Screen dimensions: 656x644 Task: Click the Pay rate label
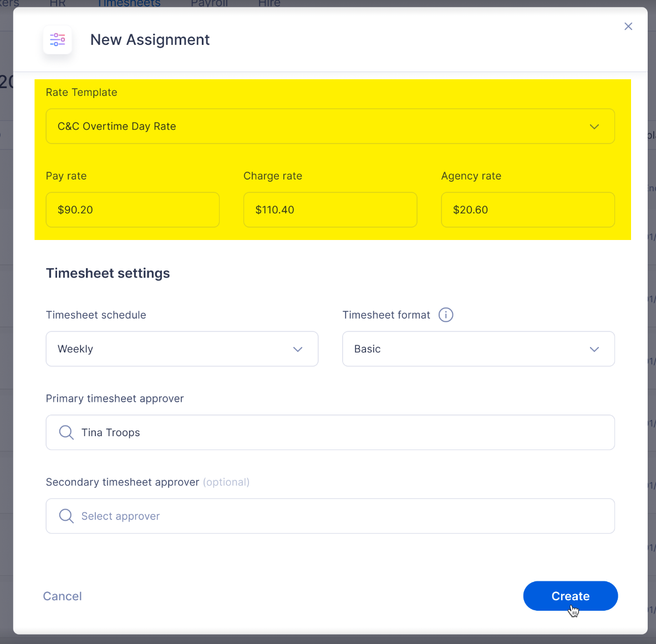(66, 176)
